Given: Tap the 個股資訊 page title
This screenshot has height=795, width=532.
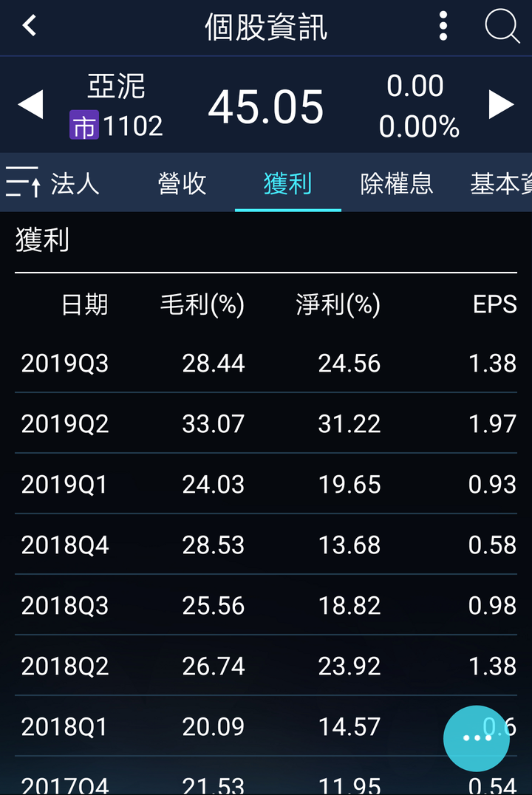Looking at the screenshot, I should tap(266, 27).
